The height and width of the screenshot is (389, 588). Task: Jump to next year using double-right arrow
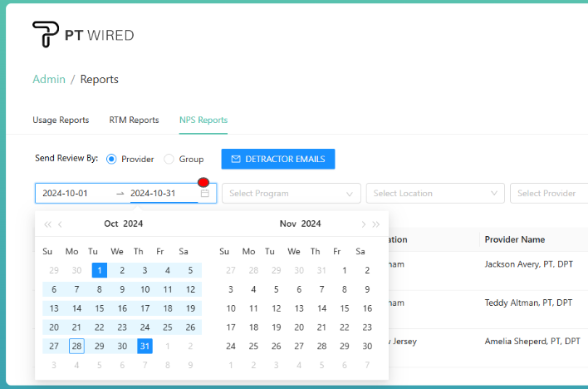point(376,224)
